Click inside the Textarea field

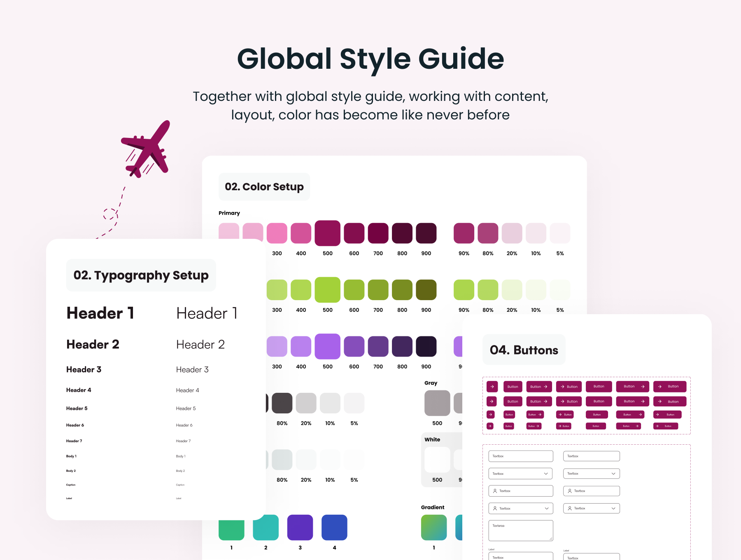[520, 531]
